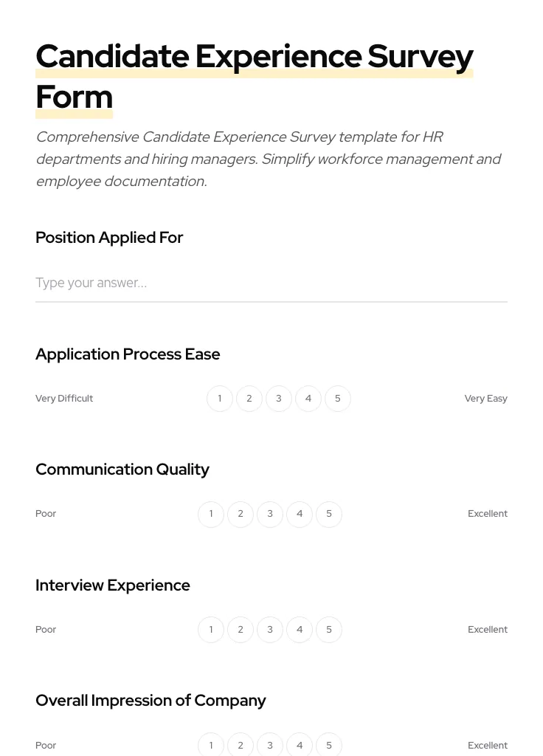Select rating 5 for Communication Quality

pyautogui.click(x=328, y=514)
